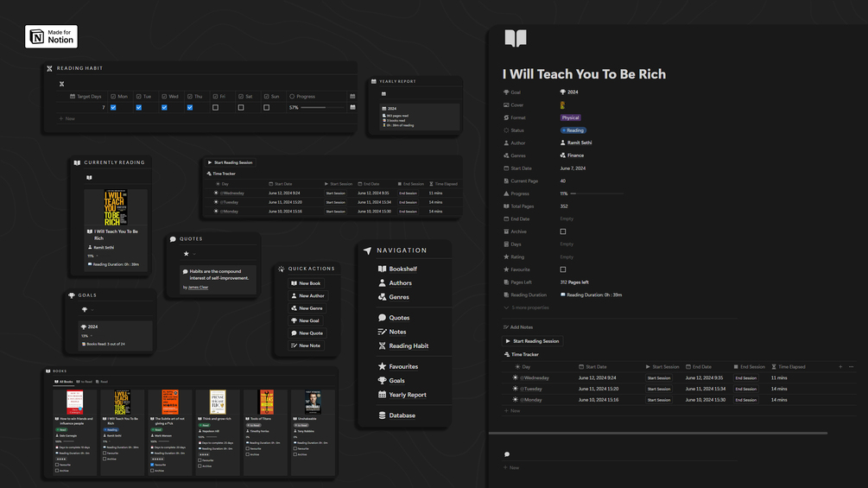
Task: Click New Genre in Quick Actions
Action: click(x=307, y=308)
